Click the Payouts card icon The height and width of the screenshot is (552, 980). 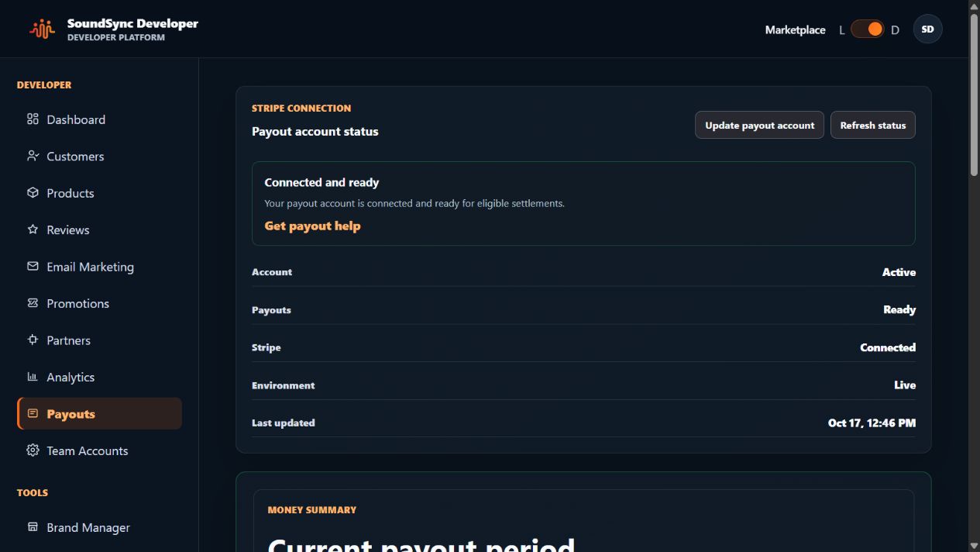click(33, 414)
